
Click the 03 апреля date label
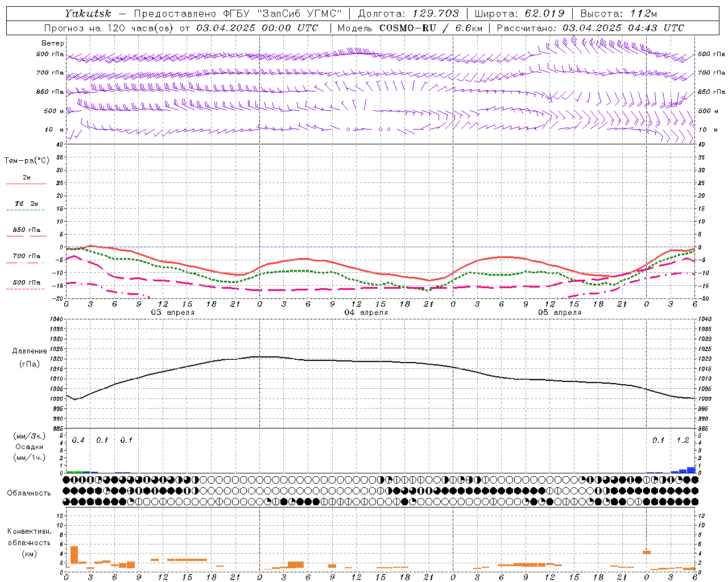(x=172, y=313)
